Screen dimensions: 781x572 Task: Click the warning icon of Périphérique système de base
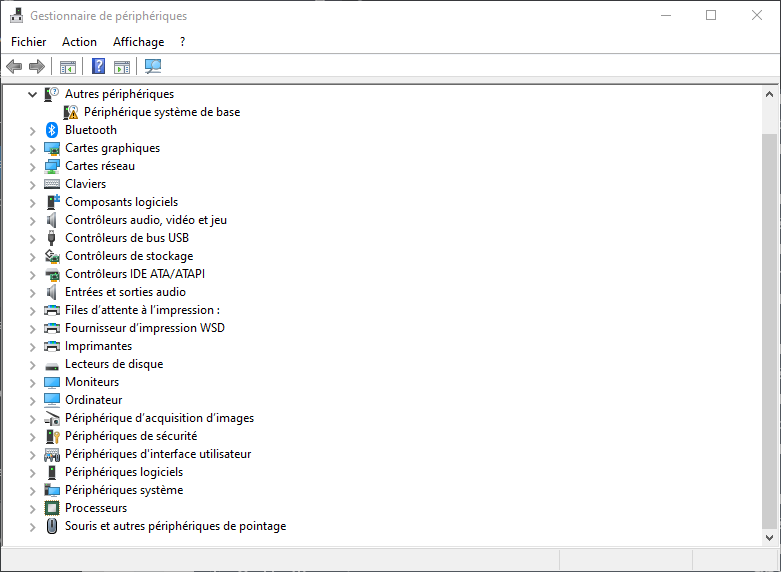[71, 112]
